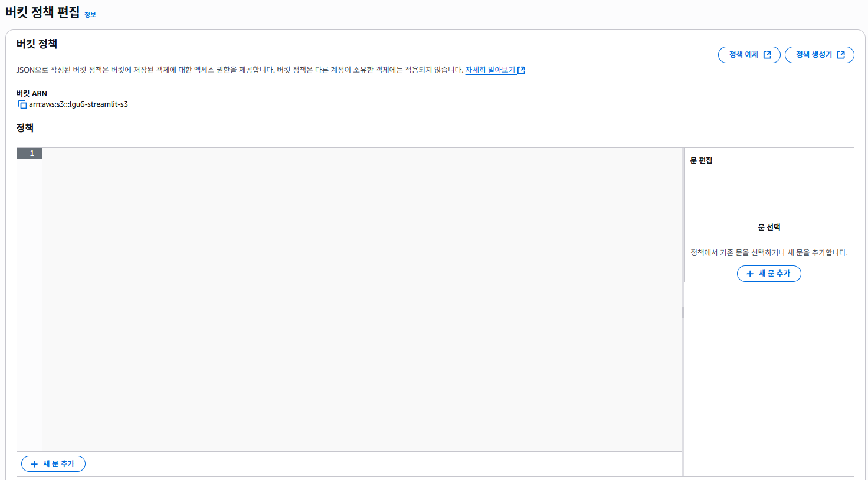Click 새 문 추가 in the statement panel

(769, 274)
